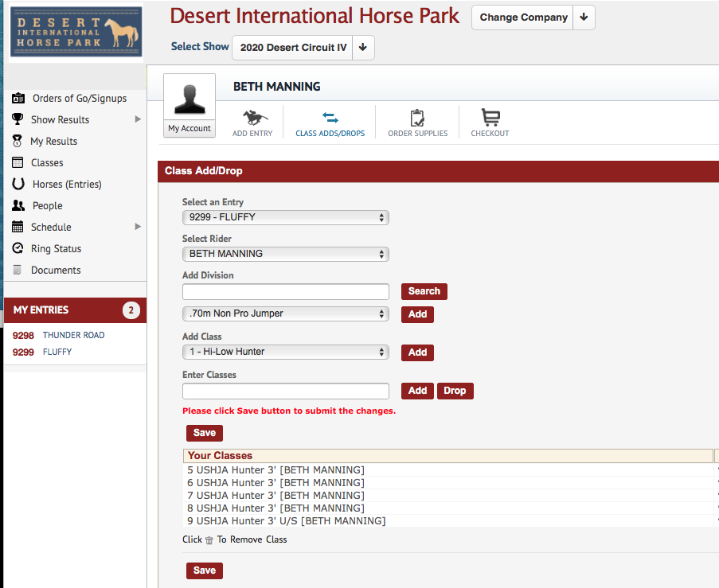Click the Search button for Add Division

[x=424, y=291]
